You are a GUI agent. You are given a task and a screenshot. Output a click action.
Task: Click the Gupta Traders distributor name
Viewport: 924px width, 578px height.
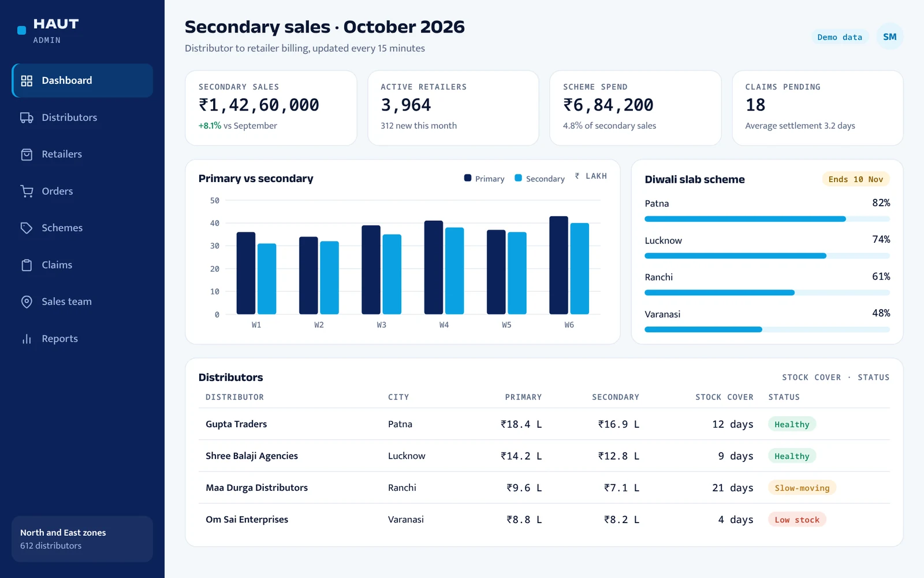point(236,424)
